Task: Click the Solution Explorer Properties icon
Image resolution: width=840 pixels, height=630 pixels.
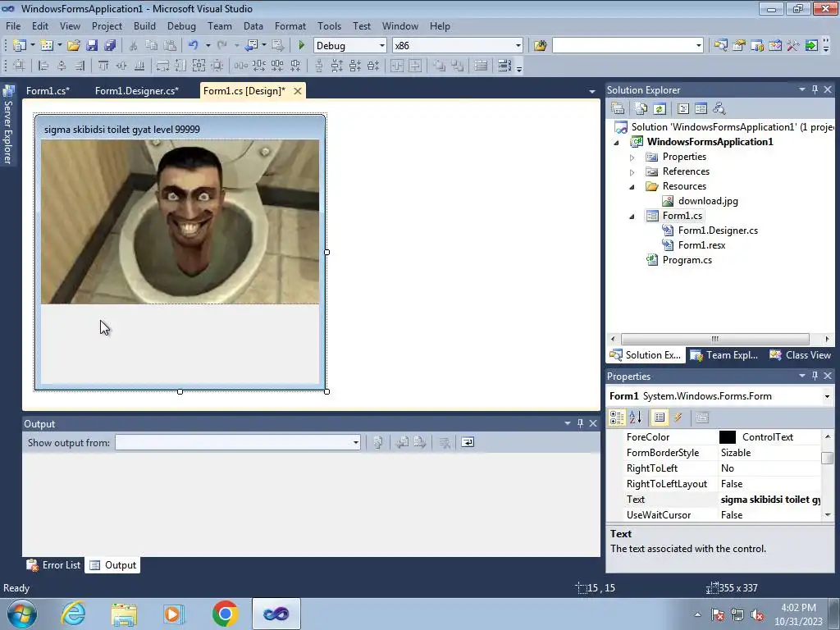Action: 618,109
